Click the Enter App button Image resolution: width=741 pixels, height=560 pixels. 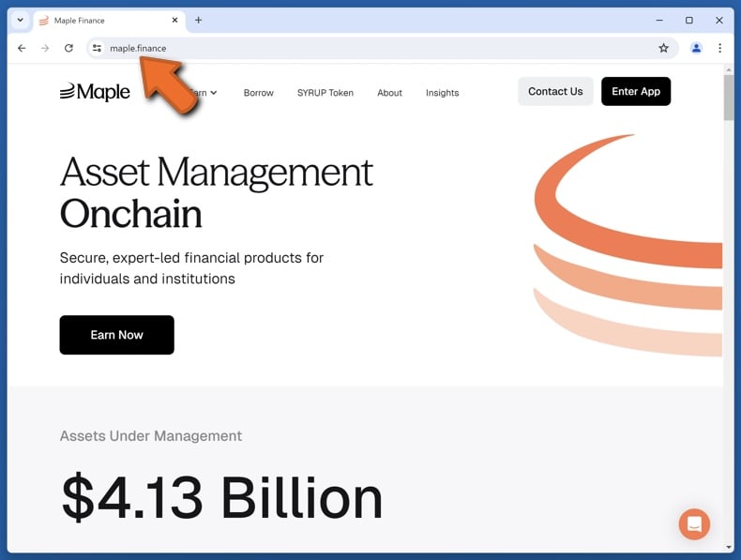[636, 91]
